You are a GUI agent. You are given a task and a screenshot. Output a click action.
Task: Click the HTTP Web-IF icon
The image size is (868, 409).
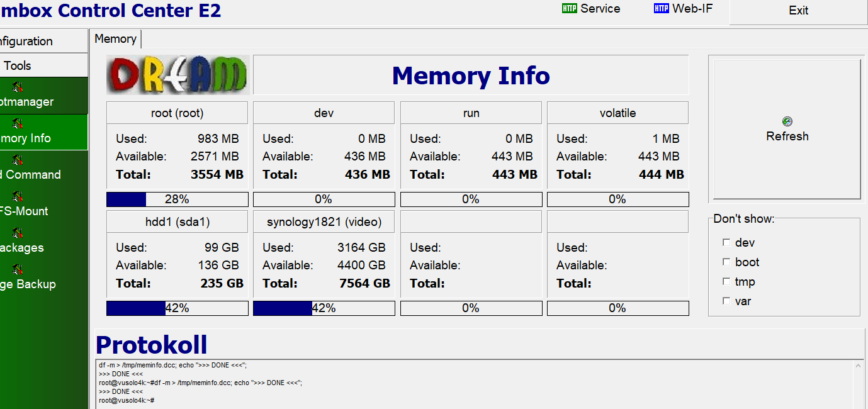tap(661, 9)
